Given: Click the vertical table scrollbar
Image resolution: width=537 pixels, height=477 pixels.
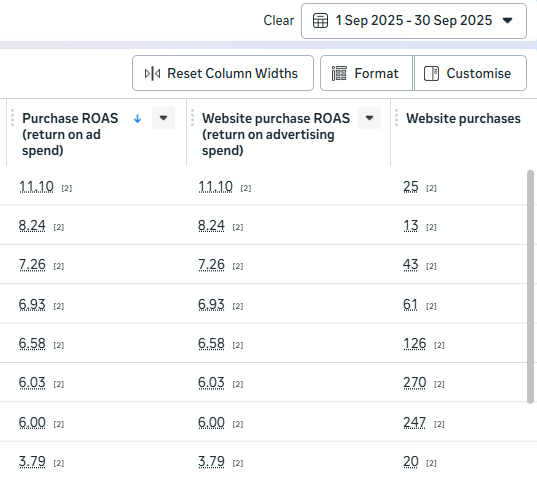Looking at the screenshot, I should coord(531,287).
